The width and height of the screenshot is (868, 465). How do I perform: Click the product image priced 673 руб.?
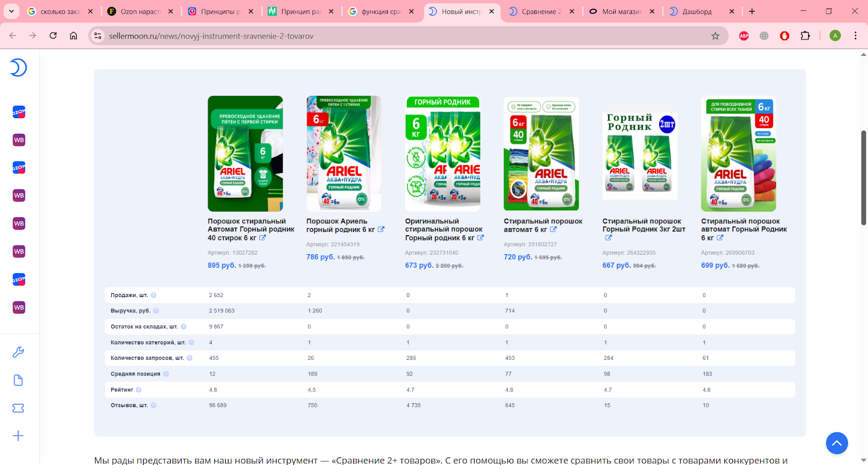tap(443, 153)
